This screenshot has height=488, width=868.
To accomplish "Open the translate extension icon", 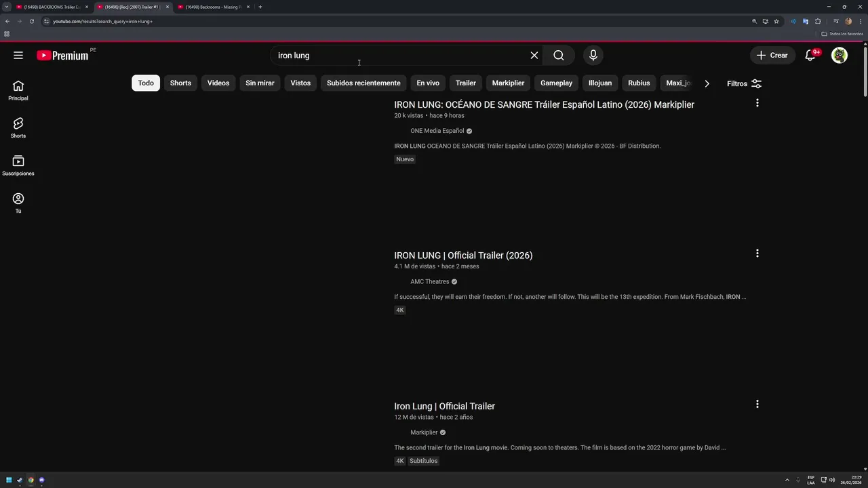I will (806, 21).
